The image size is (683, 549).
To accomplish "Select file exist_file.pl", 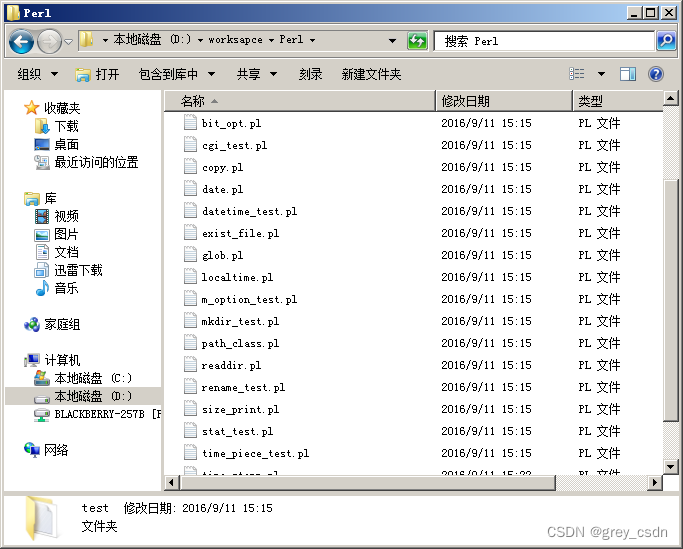I will click(240, 233).
